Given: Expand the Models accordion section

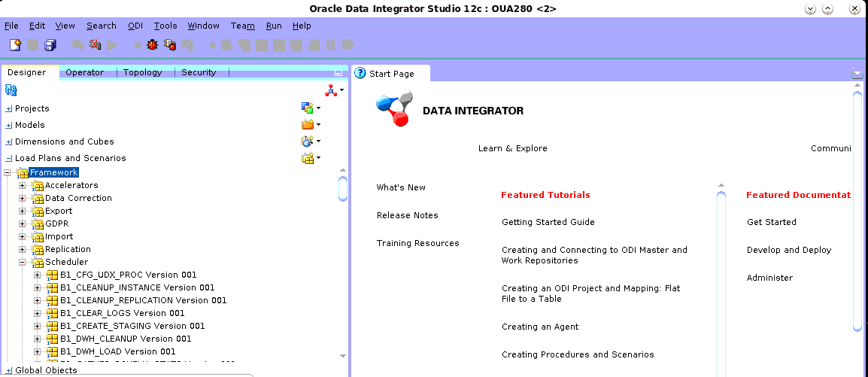Looking at the screenshot, I should click(9, 126).
